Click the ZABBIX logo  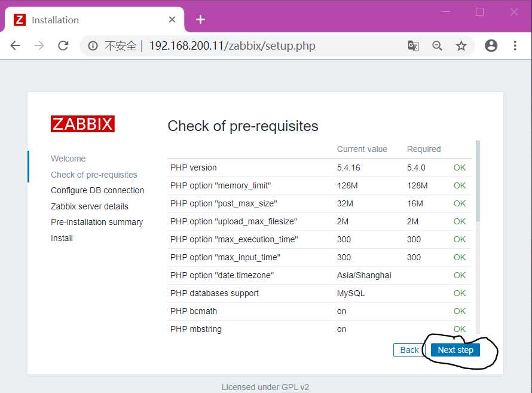click(82, 124)
